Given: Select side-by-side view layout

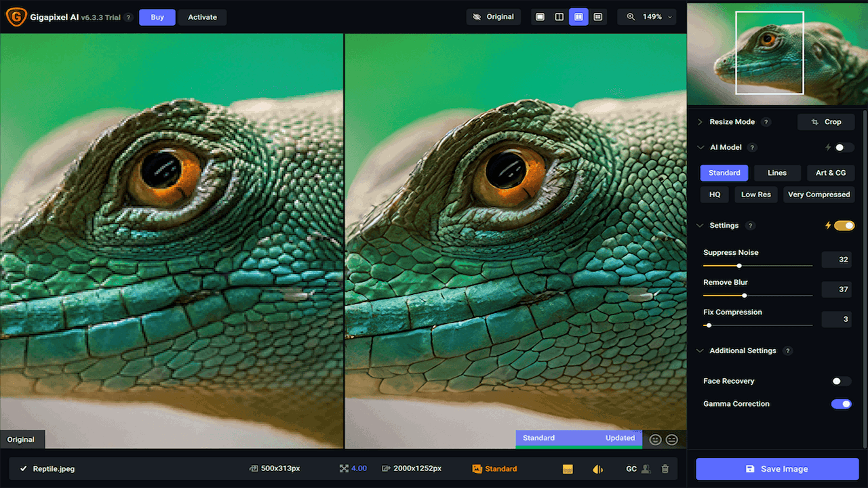Looking at the screenshot, I should pyautogui.click(x=578, y=17).
